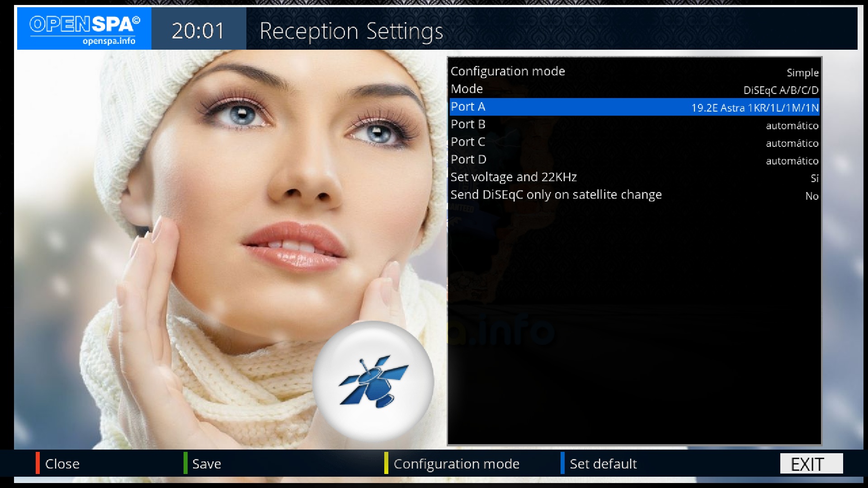868x488 pixels.
Task: Click the green Save color marker
Action: tap(185, 463)
